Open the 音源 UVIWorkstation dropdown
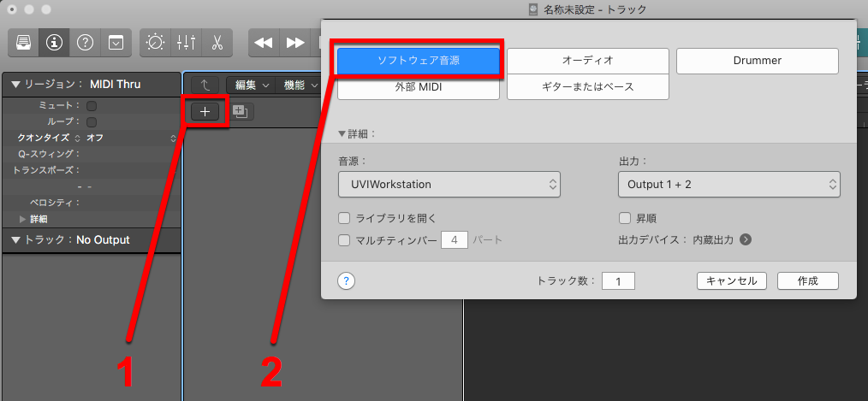The image size is (868, 401). point(449,185)
